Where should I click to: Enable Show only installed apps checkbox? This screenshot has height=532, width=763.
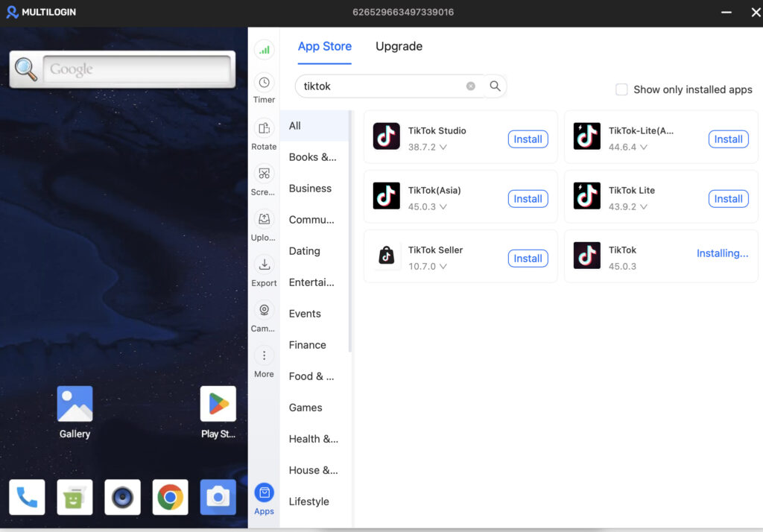tap(621, 89)
